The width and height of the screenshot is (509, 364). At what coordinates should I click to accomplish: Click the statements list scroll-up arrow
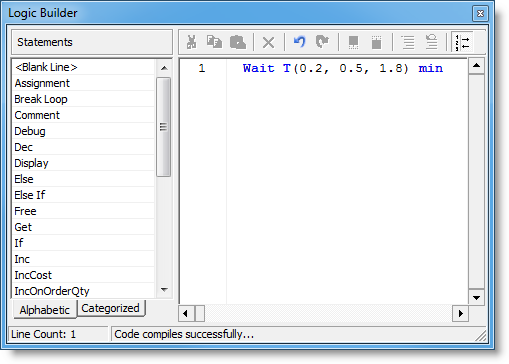tap(164, 68)
